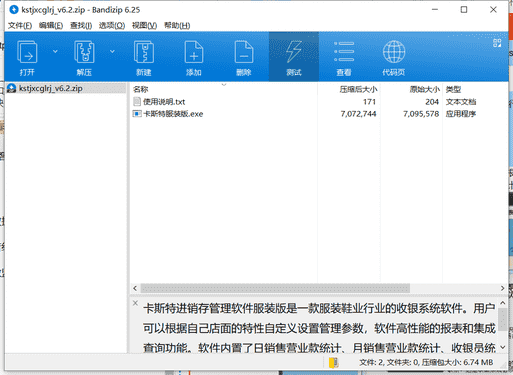Click the text file icon of 使用说明.txt
Viewport: 513px width, 375px height.
(x=137, y=101)
